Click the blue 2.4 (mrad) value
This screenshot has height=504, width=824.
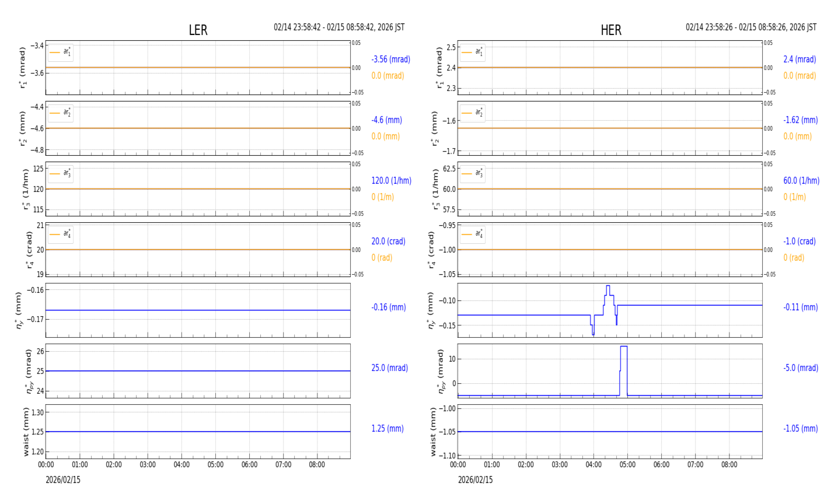click(x=799, y=60)
